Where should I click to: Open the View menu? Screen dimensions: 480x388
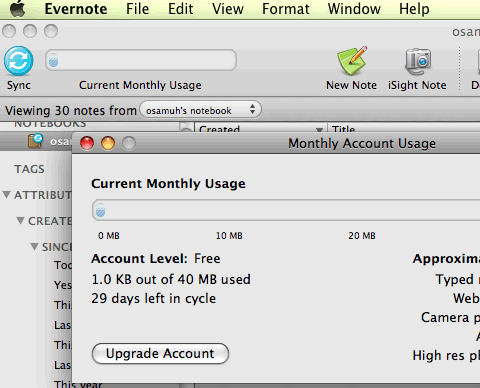pyautogui.click(x=228, y=9)
